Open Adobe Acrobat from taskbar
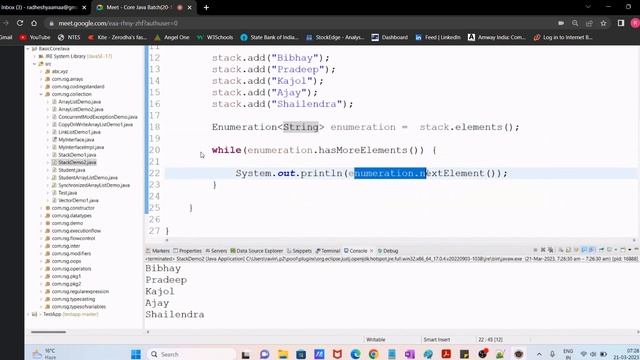The width and height of the screenshot is (640, 360). (446, 354)
